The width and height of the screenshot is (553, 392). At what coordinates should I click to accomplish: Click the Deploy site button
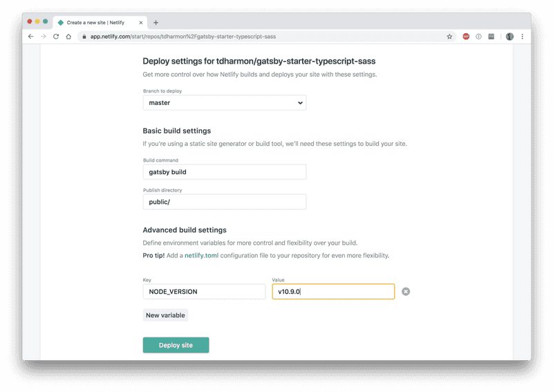point(176,345)
